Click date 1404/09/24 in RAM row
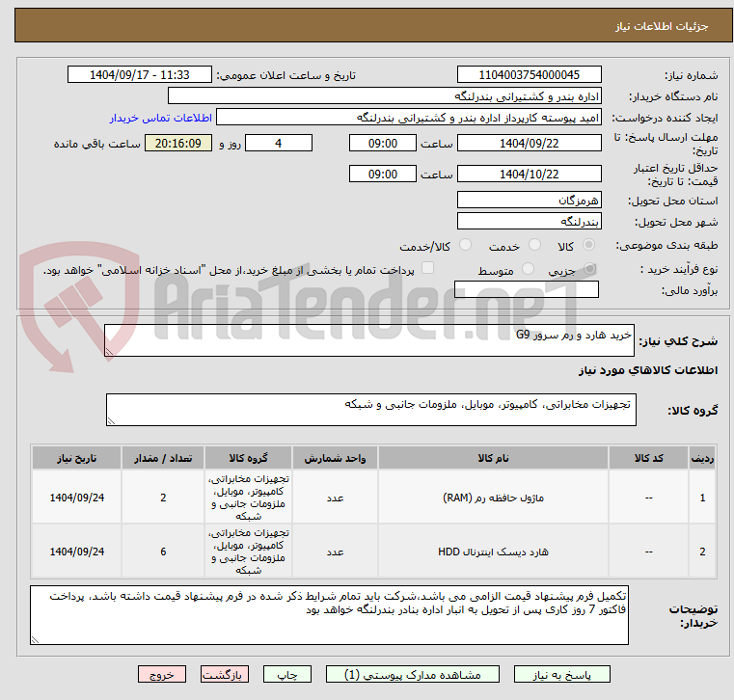This screenshot has width=734, height=700. click(77, 498)
